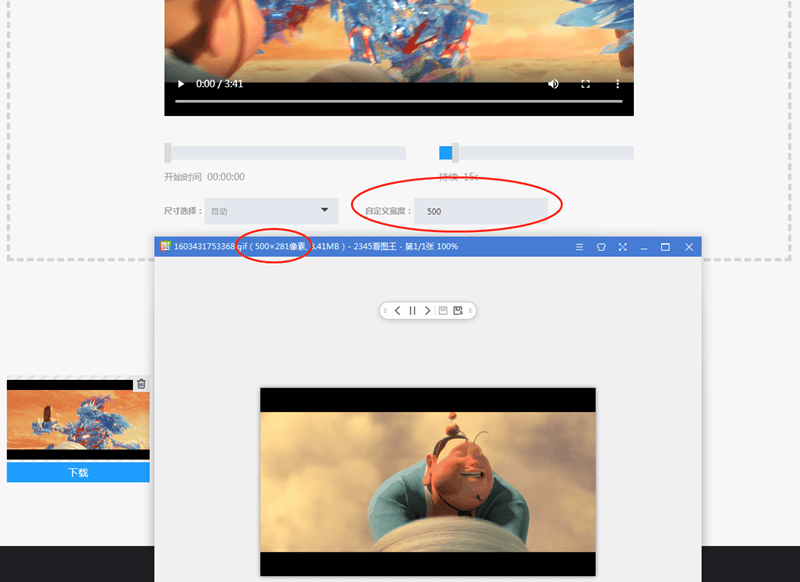Go to the next GIF frame
Screen dimensions: 800x582
coord(428,311)
